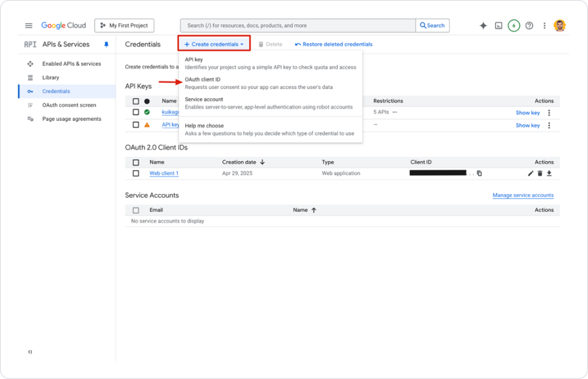588x379 pixels.
Task: Sort by Creation date arrow
Action: click(262, 162)
